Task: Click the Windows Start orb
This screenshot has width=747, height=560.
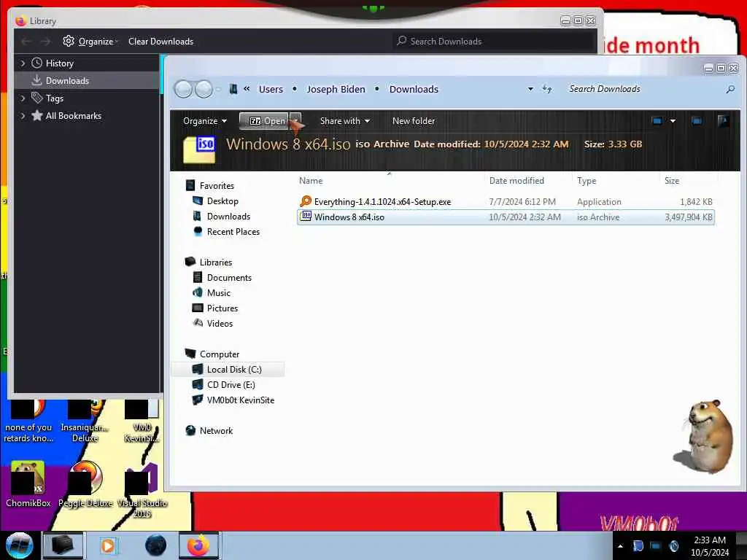Action: 20,545
